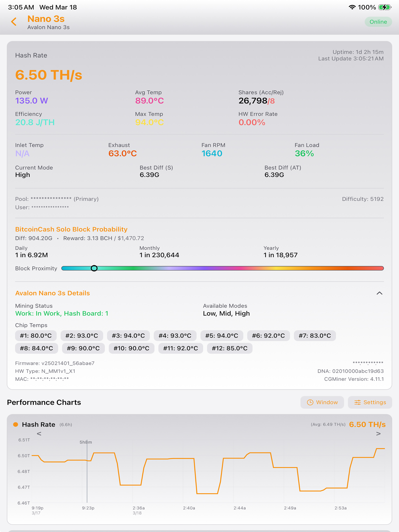Tap the 26,798/8 shares value
The image size is (399, 532).
click(x=257, y=101)
